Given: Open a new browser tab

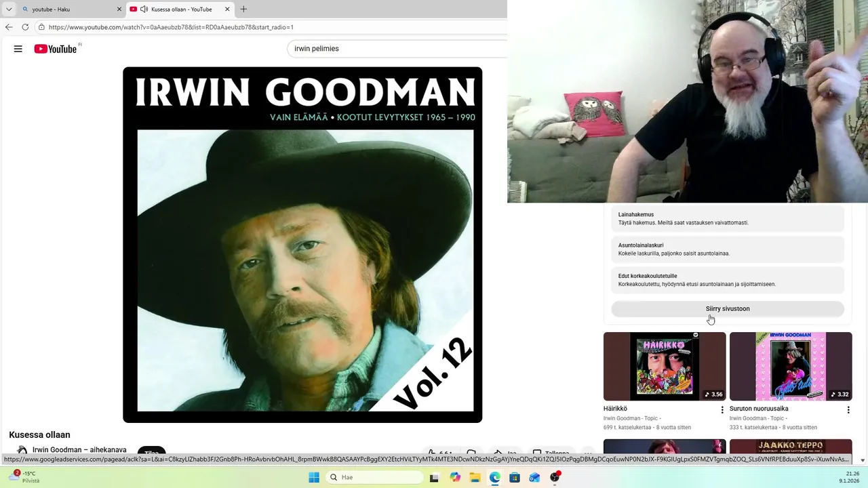Looking at the screenshot, I should point(243,9).
